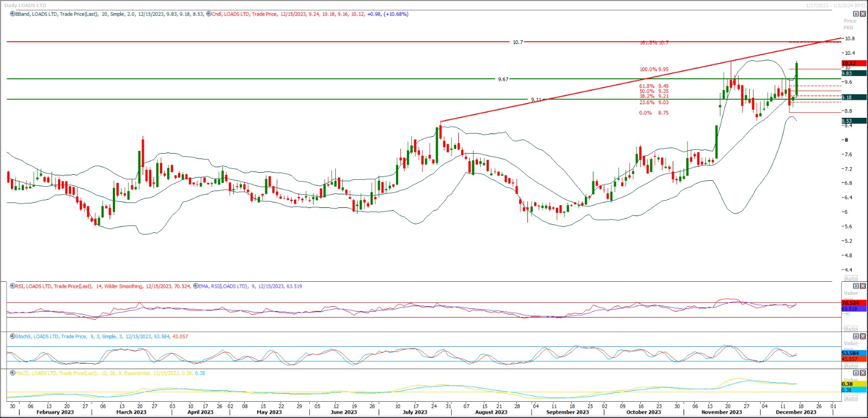Toggle Auto scaling on the price pane
Viewport: 868px width, 418px height.
click(x=851, y=278)
